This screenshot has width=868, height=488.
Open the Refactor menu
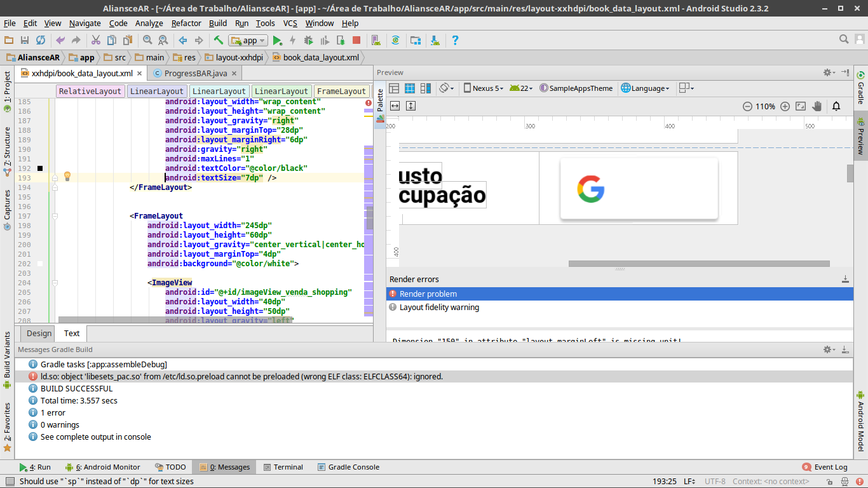[x=186, y=23]
